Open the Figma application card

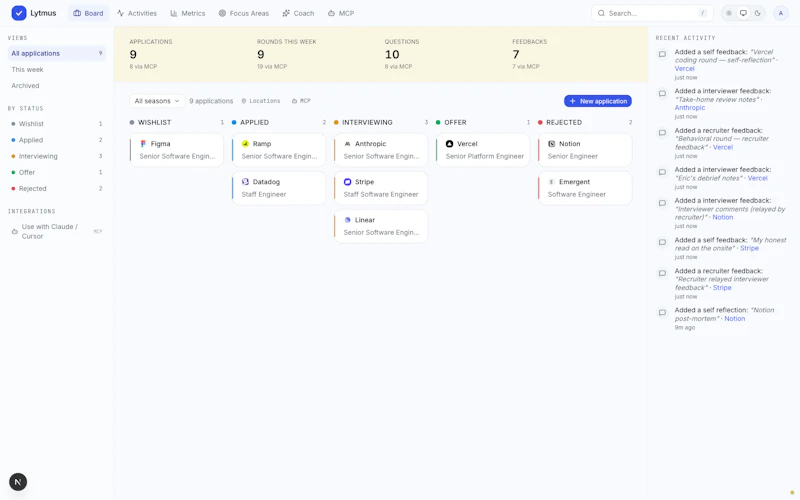(177, 150)
